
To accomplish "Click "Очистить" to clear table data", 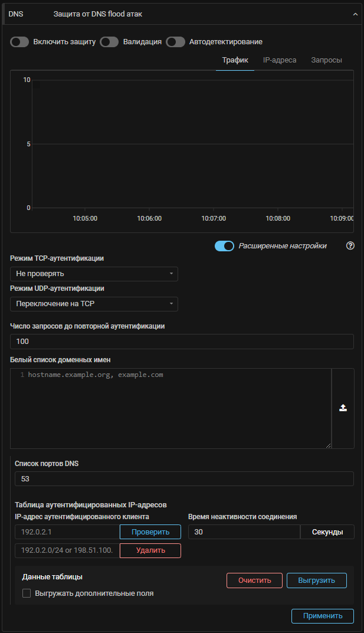I will (x=254, y=580).
